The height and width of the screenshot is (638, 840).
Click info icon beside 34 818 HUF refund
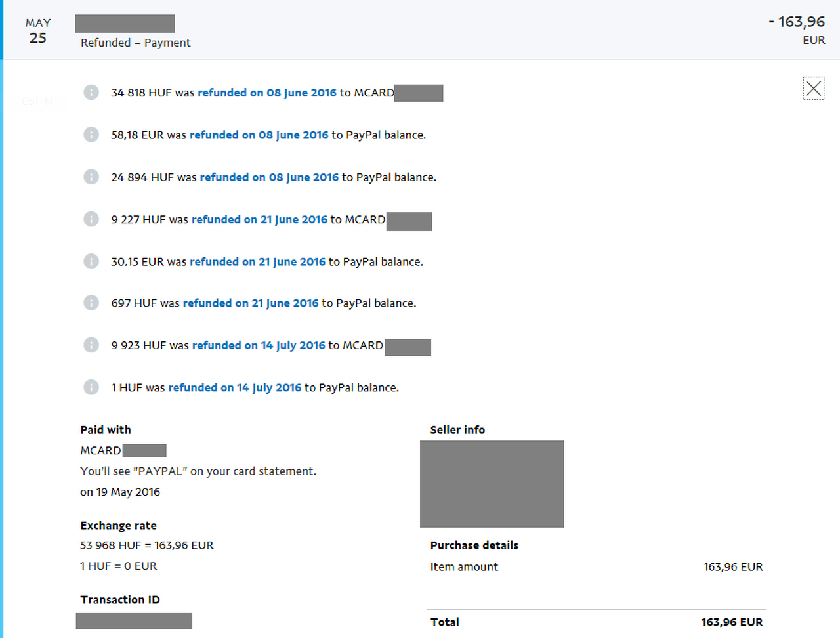pos(91,93)
